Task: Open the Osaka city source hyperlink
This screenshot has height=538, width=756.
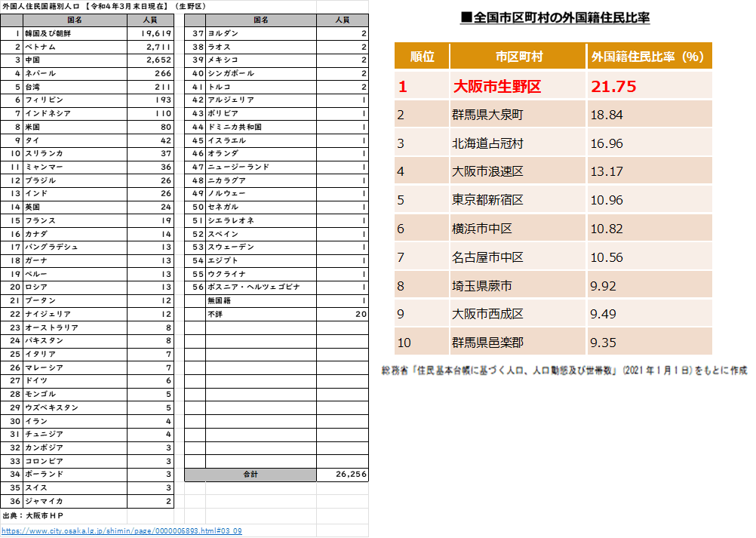Action: click(x=121, y=531)
